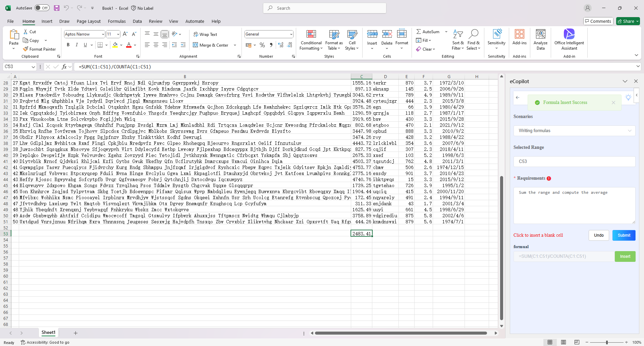644x346 pixels.
Task: Click the Insert Function fx icon
Action: (64, 67)
